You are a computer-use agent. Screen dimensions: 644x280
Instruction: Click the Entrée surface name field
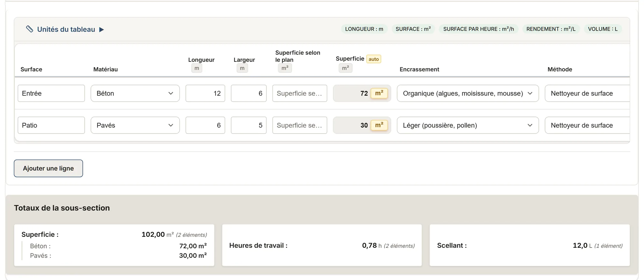pos(51,93)
